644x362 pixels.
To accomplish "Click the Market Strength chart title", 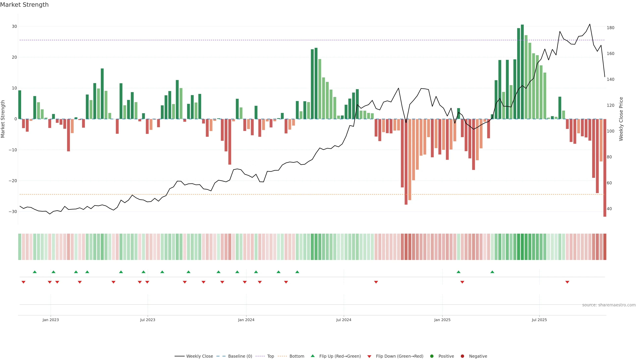I will (x=24, y=5).
